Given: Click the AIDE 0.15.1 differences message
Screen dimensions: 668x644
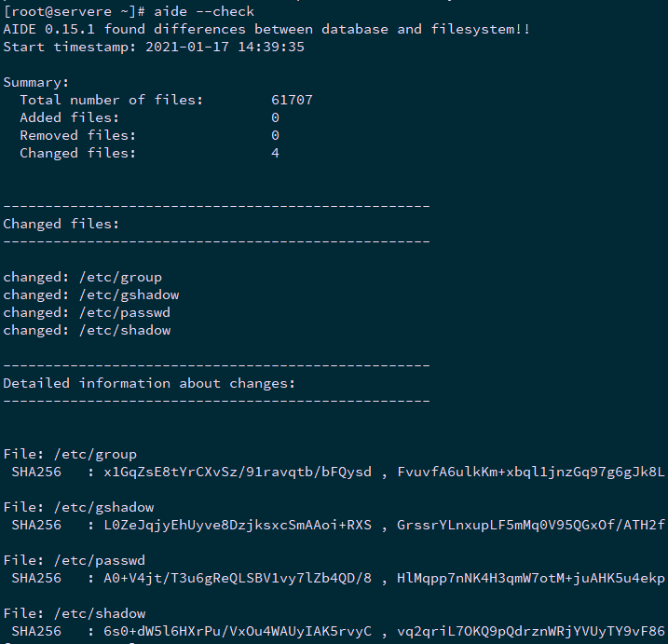Looking at the screenshot, I should click(266, 29).
